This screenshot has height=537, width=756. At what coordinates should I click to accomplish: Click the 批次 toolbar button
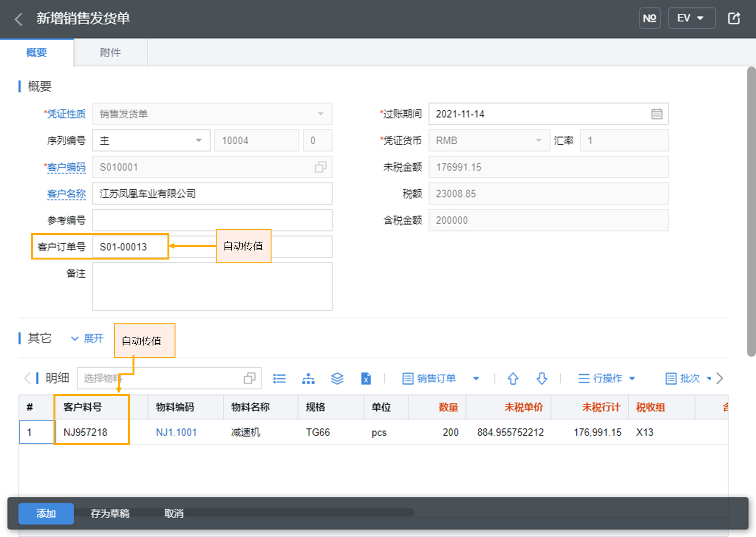point(683,378)
